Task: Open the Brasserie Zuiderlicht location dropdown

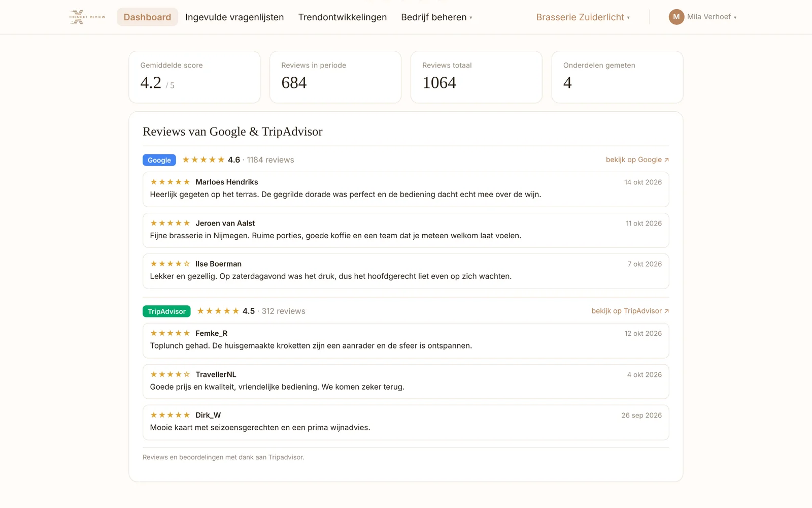Action: 583,17
